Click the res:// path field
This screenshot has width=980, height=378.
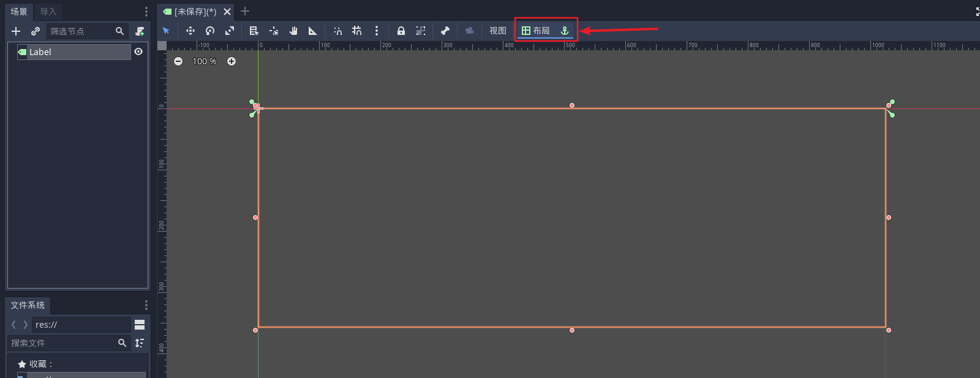(81, 325)
